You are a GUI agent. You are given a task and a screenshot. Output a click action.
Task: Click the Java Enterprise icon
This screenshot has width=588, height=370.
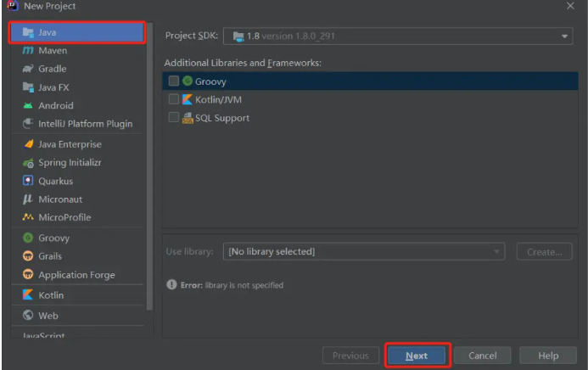click(x=29, y=144)
